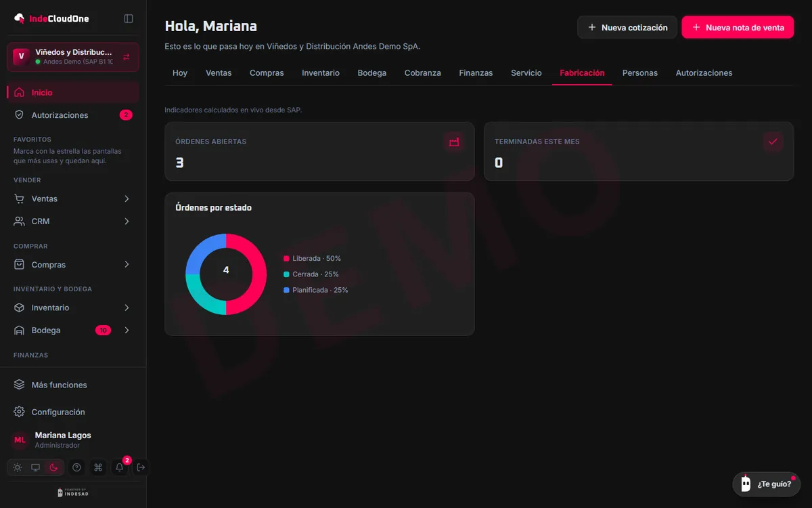
Task: Click the Liberada pink legend swatch
Action: (x=286, y=259)
